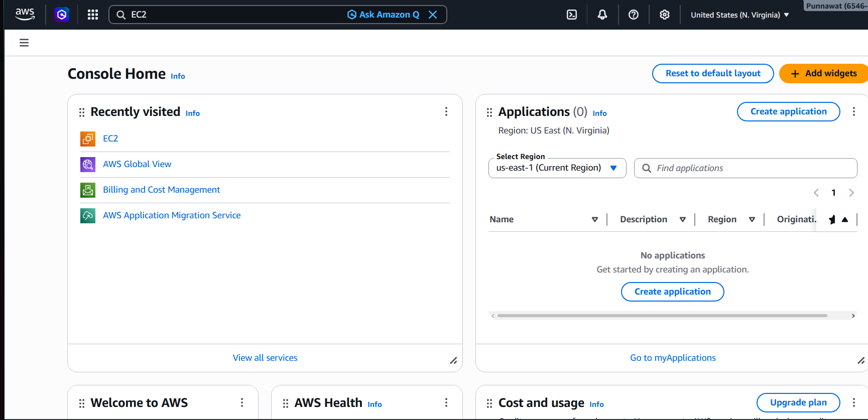The height and width of the screenshot is (420, 868).
Task: Click Info link next to Console Home
Action: tap(178, 76)
